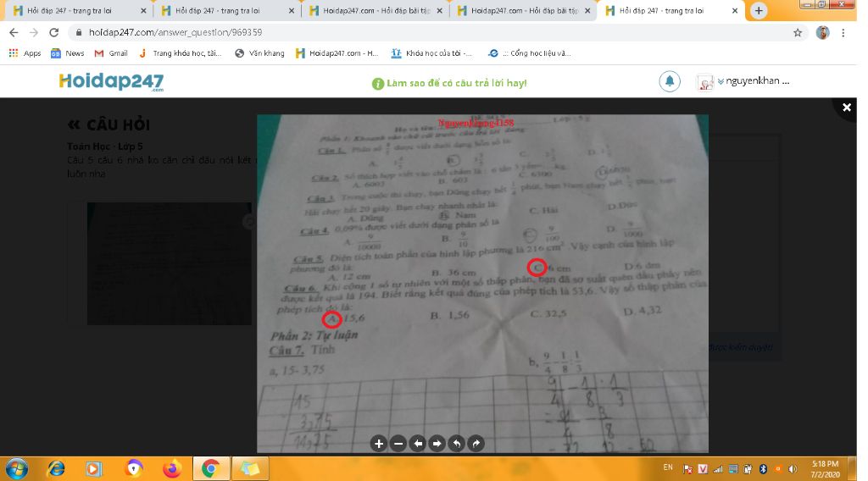Image resolution: width=868 pixels, height=481 pixels.
Task: Open the Windows Start menu
Action: [x=17, y=469]
